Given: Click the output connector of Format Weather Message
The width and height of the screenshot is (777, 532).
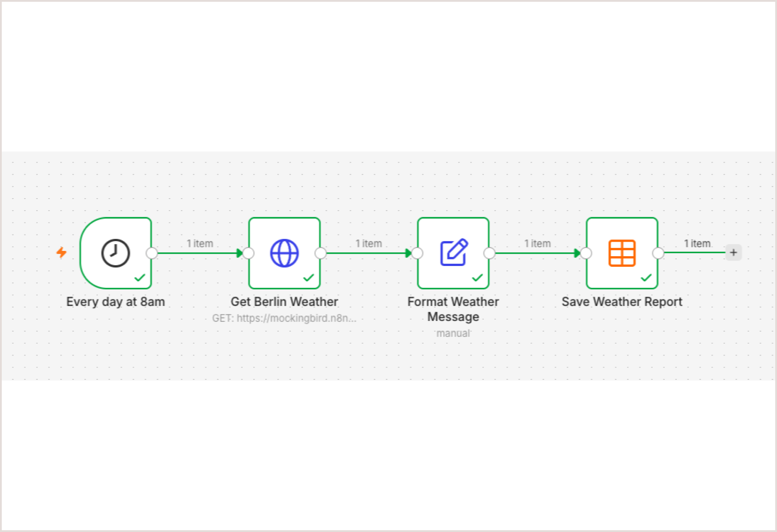Looking at the screenshot, I should click(x=490, y=253).
